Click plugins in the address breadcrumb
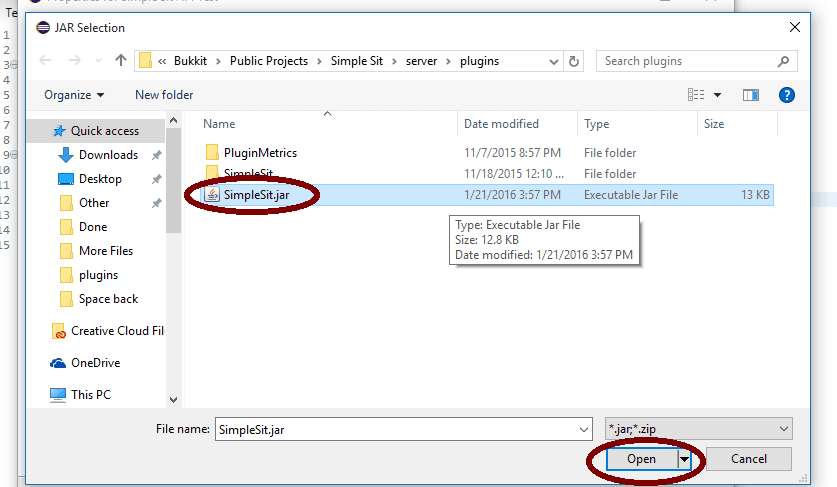837x487 pixels. (x=479, y=61)
